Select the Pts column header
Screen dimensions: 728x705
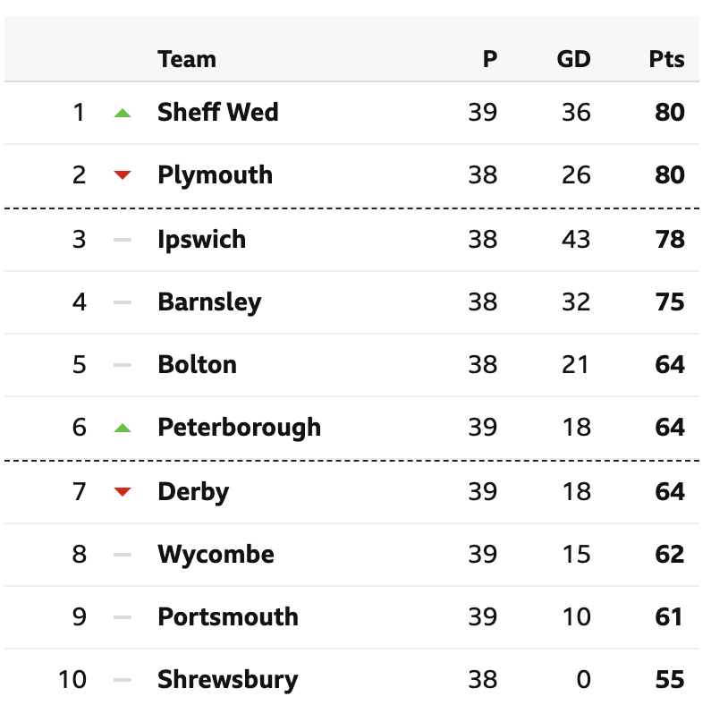(x=666, y=59)
